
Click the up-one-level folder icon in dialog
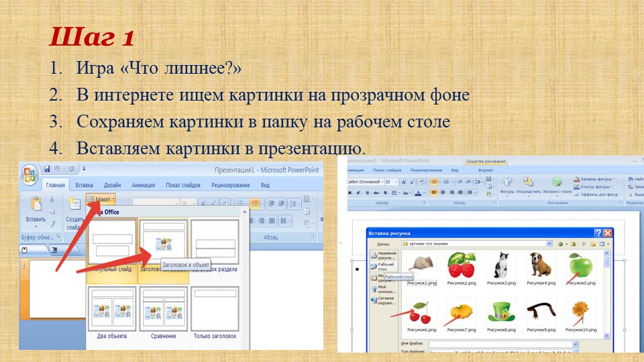(574, 244)
